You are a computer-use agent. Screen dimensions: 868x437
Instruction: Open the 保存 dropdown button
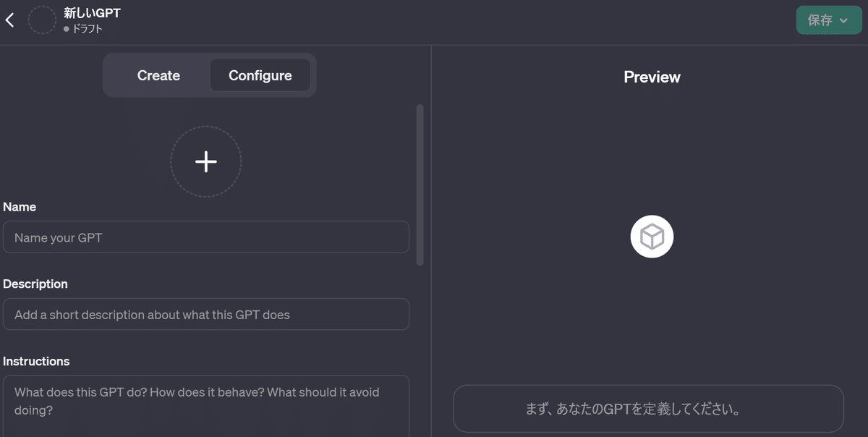(x=829, y=20)
